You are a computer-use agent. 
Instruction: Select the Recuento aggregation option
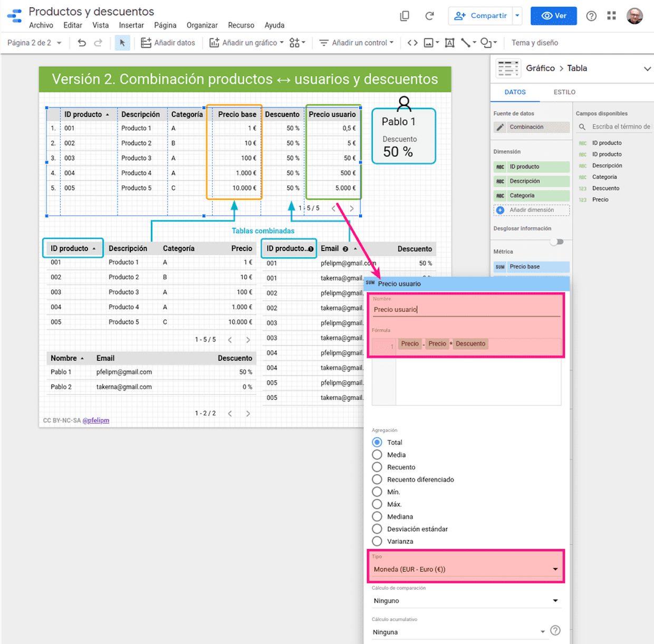tap(377, 467)
